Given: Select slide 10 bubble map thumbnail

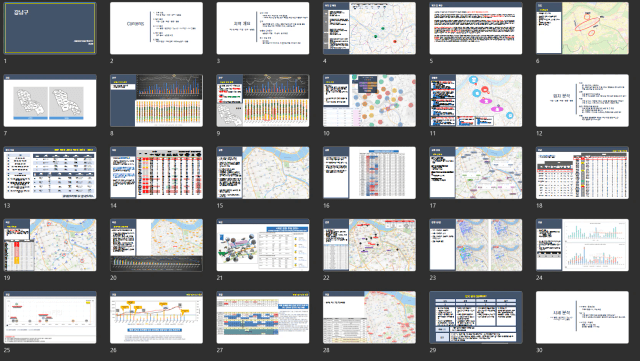Looking at the screenshot, I should tap(369, 100).
